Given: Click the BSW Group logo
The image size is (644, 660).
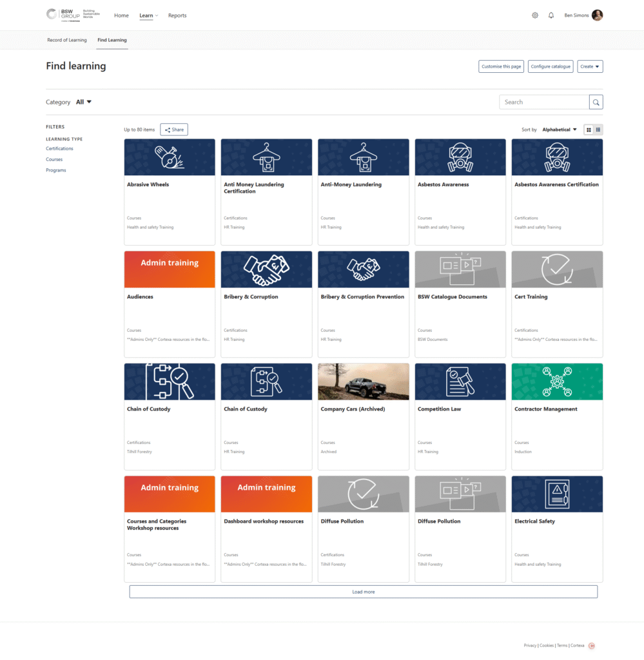Looking at the screenshot, I should (69, 15).
